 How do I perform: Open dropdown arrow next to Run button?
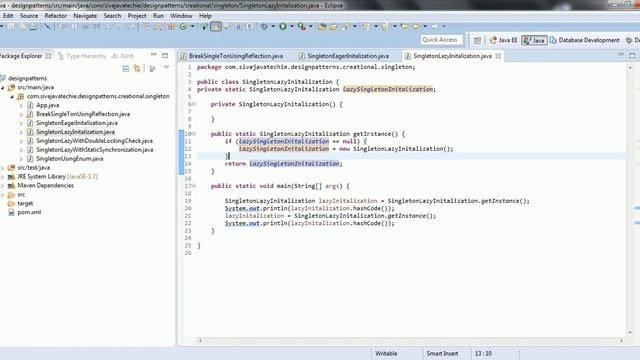point(292,27)
